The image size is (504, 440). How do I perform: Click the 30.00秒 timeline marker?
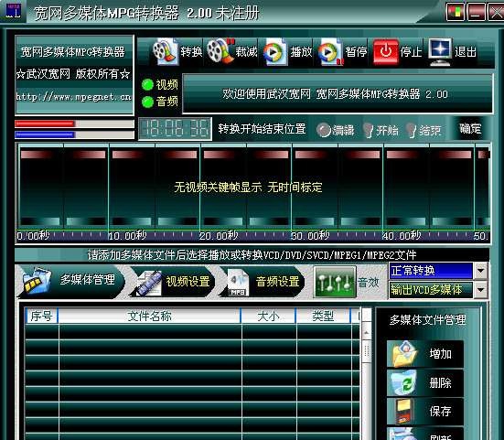tap(310, 236)
